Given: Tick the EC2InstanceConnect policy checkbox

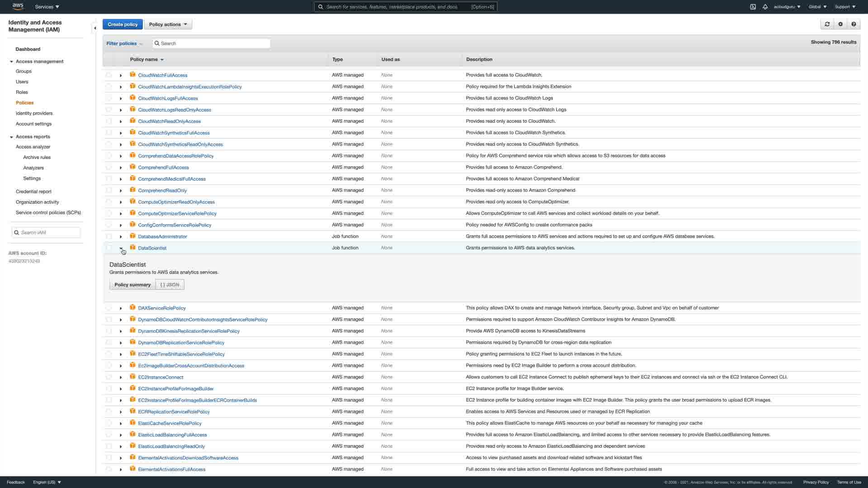Looking at the screenshot, I should (x=108, y=377).
